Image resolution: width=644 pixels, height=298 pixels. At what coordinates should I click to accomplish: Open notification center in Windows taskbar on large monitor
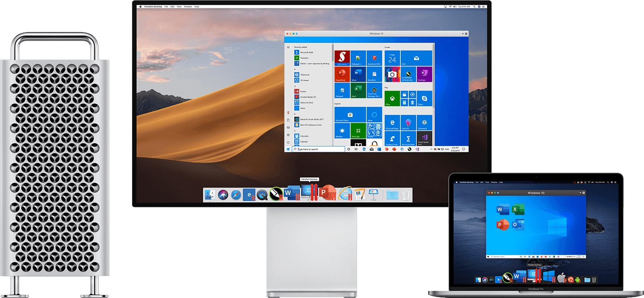[x=464, y=149]
